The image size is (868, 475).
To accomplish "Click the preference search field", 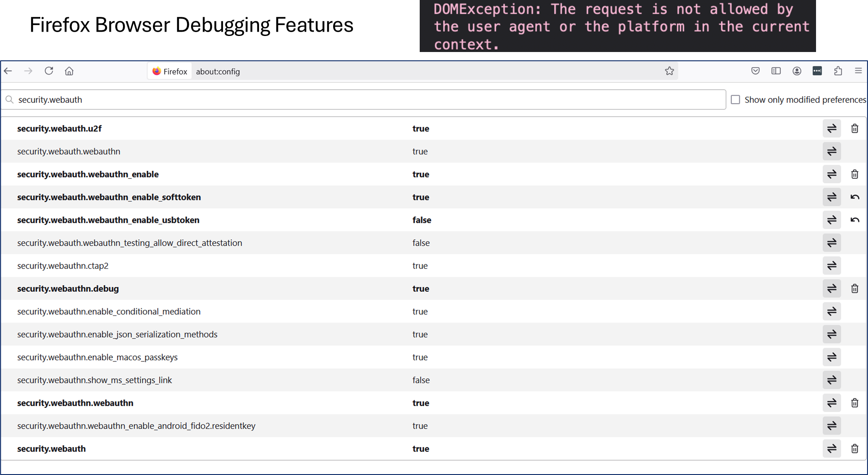I will tap(364, 100).
